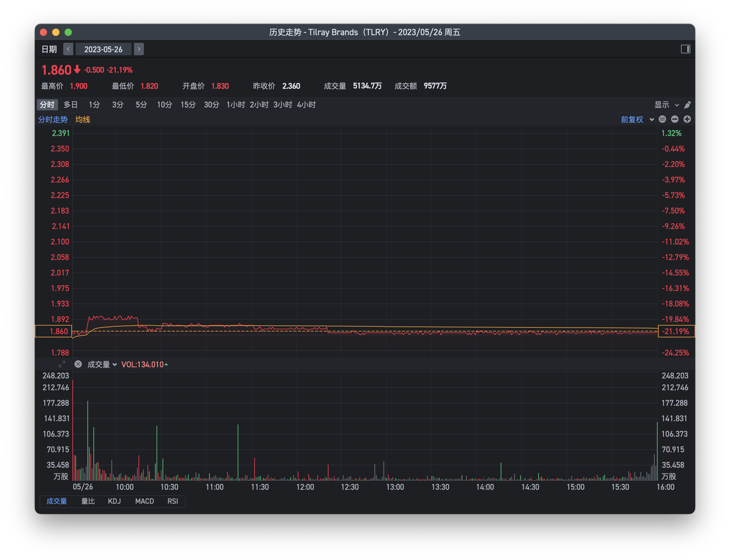This screenshot has width=730, height=560.
Task: Toggle the 均线 average line legend
Action: [x=83, y=120]
